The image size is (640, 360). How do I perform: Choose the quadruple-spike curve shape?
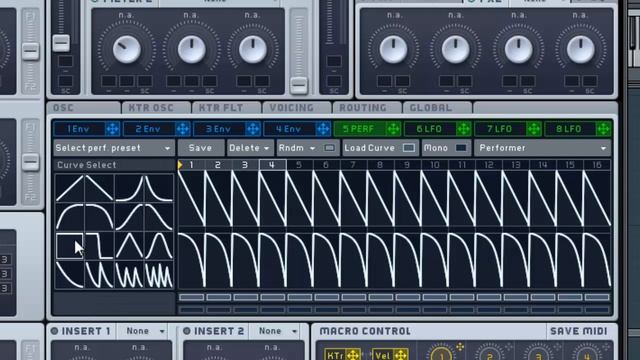click(x=159, y=275)
